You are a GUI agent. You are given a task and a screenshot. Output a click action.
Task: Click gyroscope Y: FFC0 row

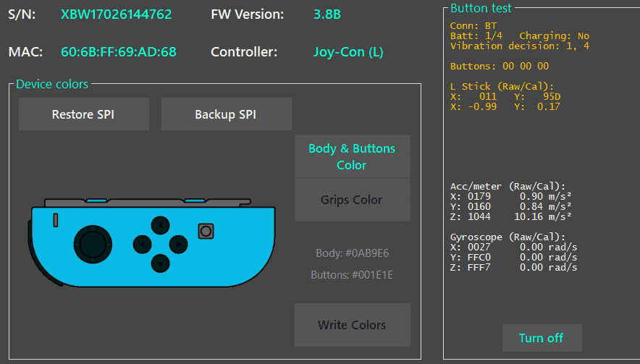coord(513,258)
